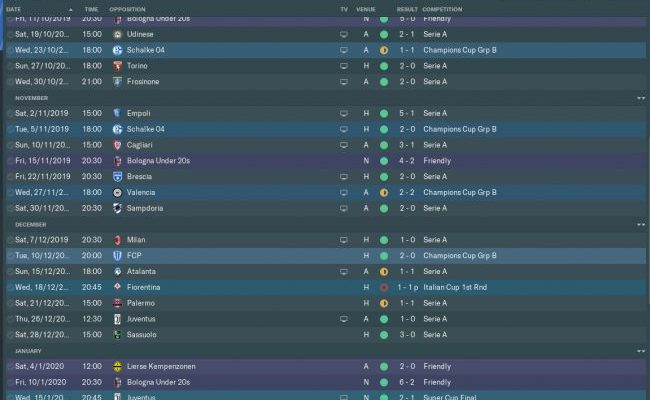Click the Sampdoria club badge
The width and height of the screenshot is (650, 400).
tap(117, 208)
